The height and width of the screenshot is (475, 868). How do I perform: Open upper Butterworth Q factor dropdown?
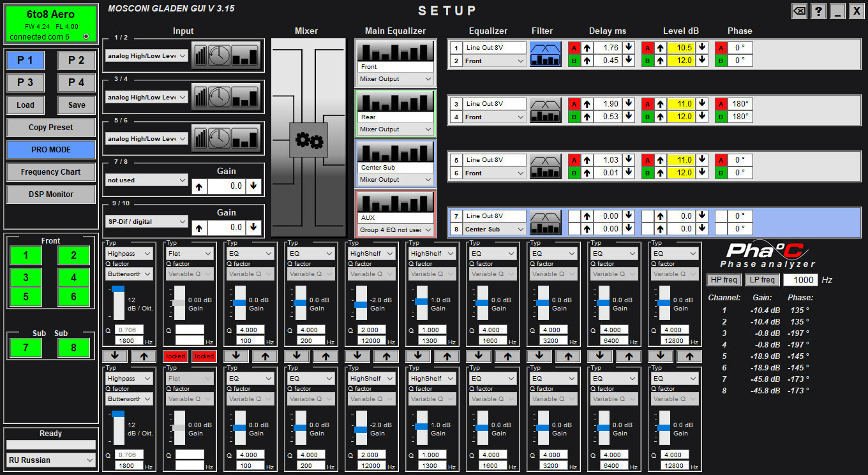130,274
